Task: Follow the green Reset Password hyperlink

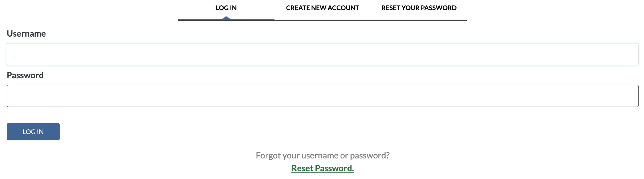Action: [x=322, y=169]
